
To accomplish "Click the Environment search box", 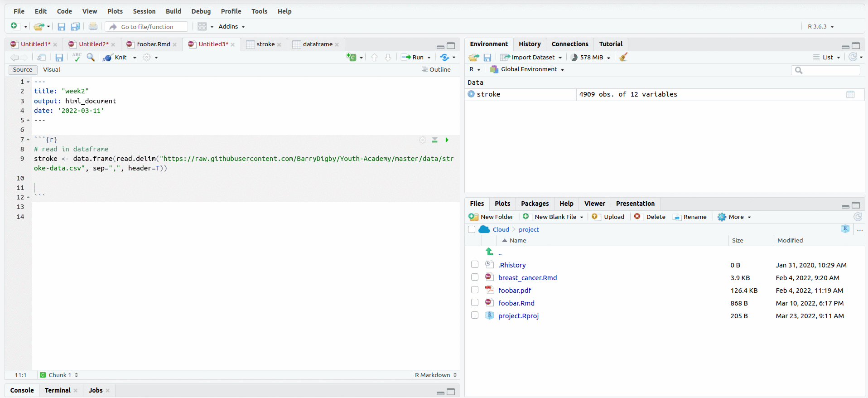I will 825,70.
